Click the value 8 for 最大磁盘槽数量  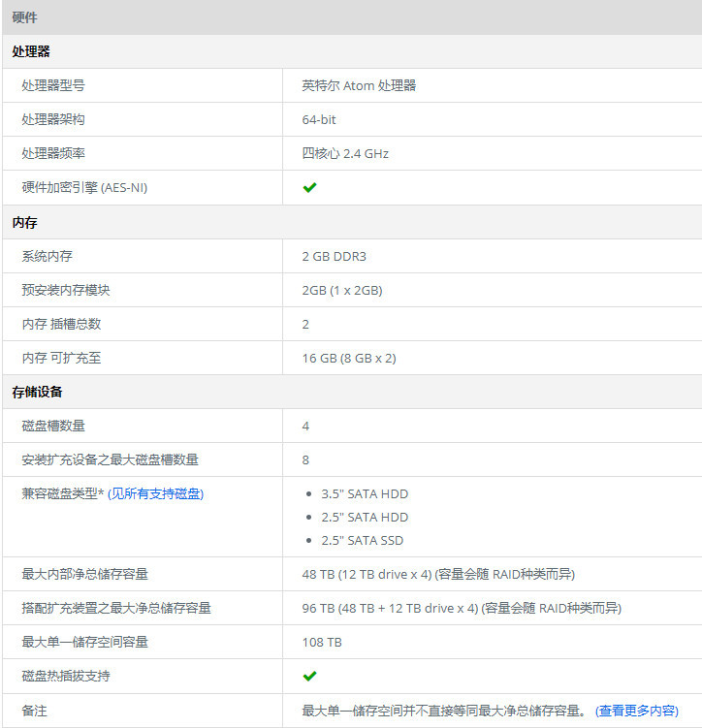(x=305, y=459)
